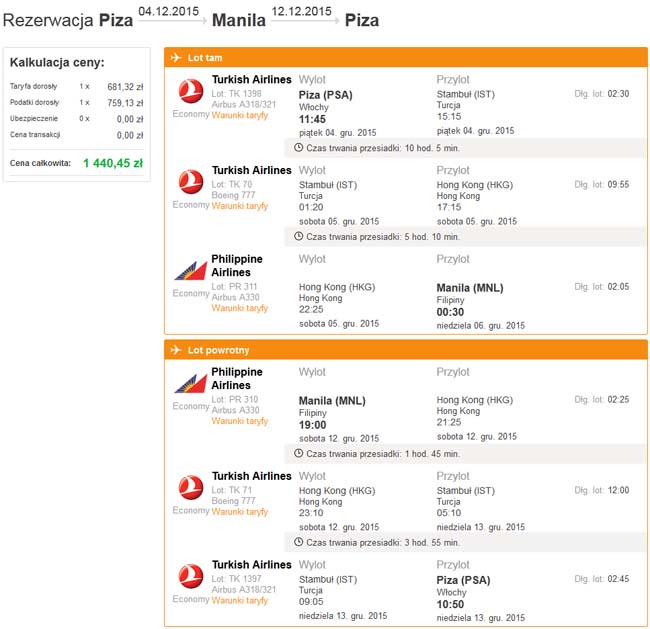Click Stambuł (IST) arrival at 05:10
The image size is (650, 629).
pos(466,491)
